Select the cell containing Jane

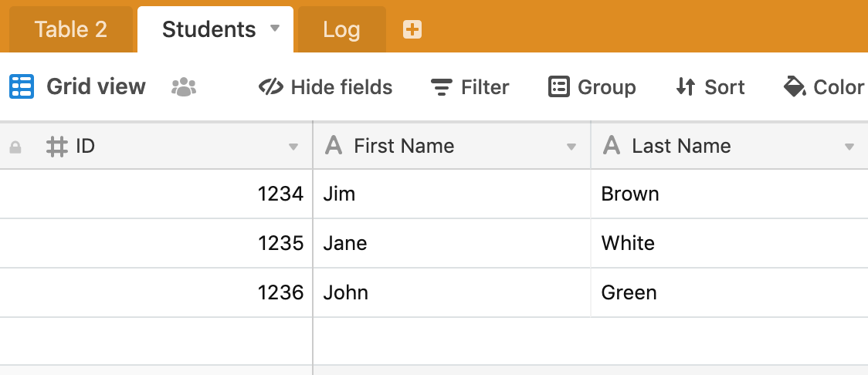(452, 243)
